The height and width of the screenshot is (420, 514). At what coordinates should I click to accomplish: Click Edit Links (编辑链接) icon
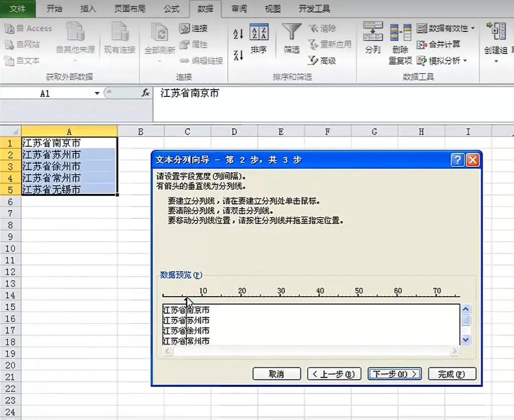pyautogui.click(x=184, y=60)
